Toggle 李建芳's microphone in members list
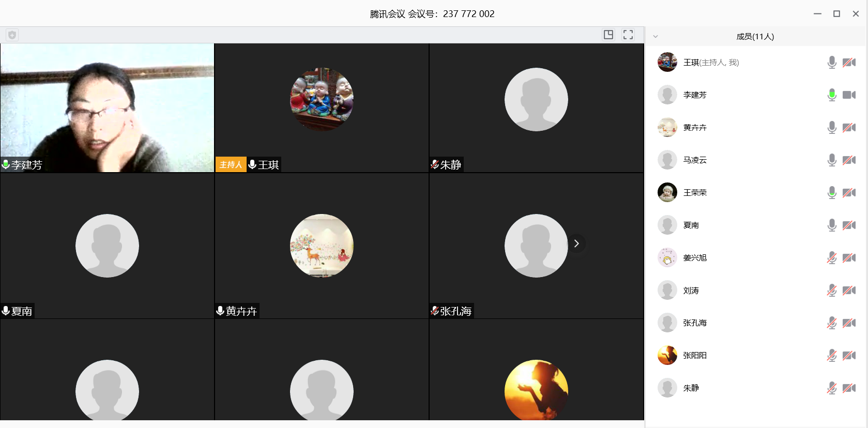The image size is (868, 428). click(831, 95)
